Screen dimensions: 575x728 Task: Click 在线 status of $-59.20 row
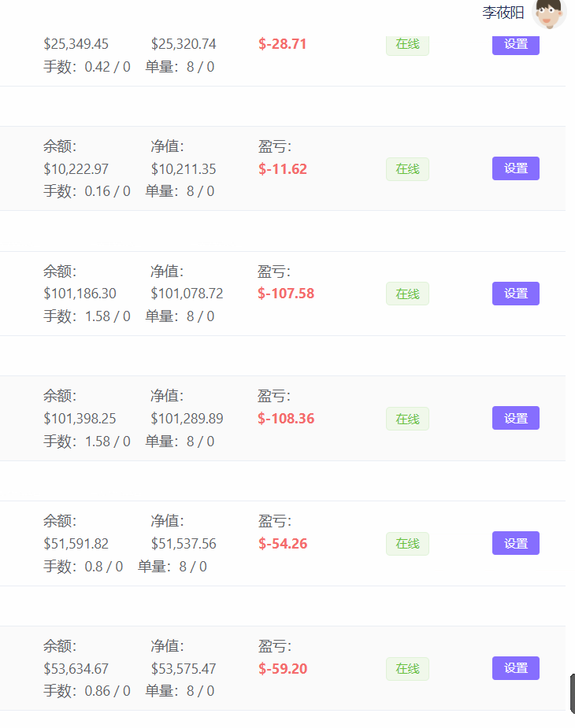click(407, 668)
